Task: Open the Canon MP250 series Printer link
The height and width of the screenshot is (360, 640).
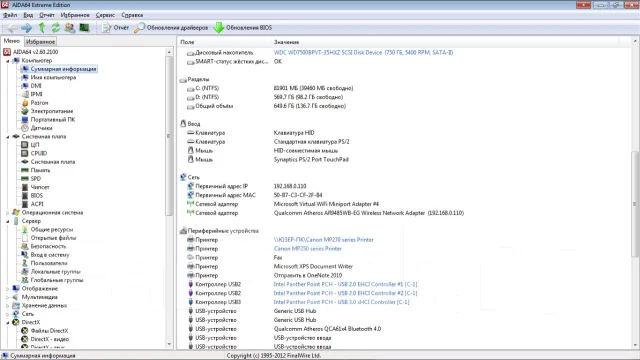Action: coord(308,249)
